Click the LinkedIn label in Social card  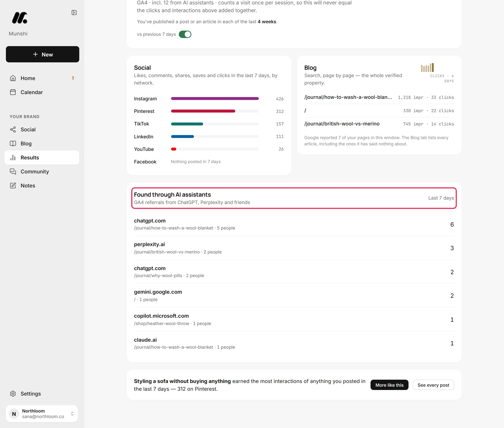144,137
